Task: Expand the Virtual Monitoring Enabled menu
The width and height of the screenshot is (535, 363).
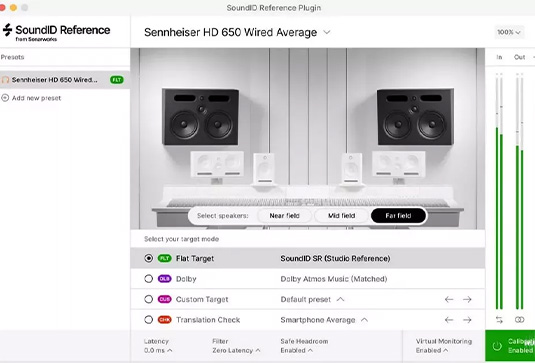Action: (x=444, y=346)
